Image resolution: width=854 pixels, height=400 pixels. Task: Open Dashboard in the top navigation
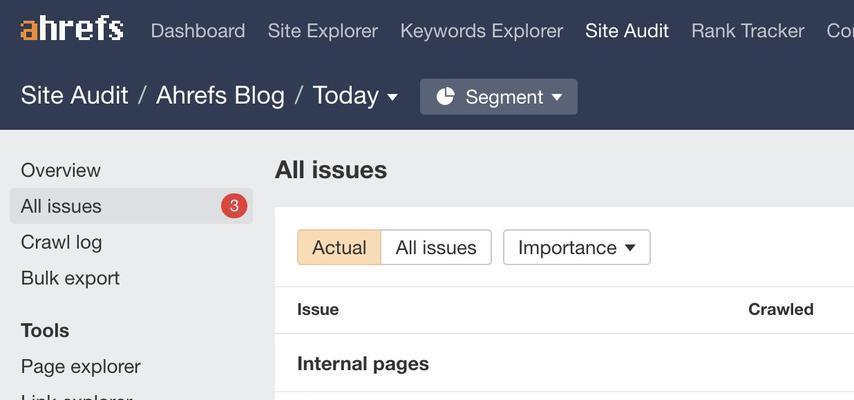[x=198, y=31]
